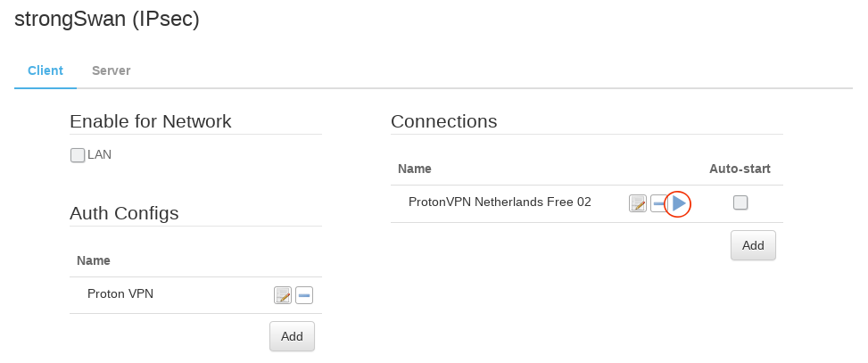Edit ProtonVPN Netherlands Free 02 connection
Image resolution: width=868 pixels, height=363 pixels.
pyautogui.click(x=638, y=203)
